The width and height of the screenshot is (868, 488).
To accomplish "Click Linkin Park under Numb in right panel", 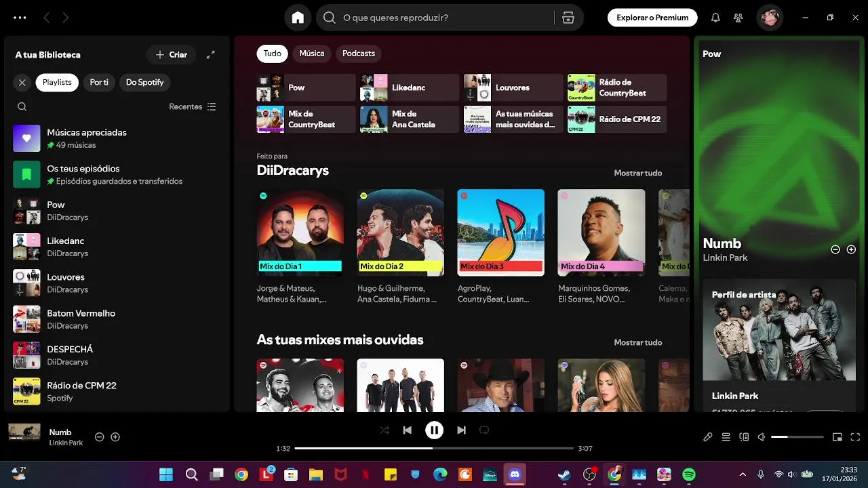I will pyautogui.click(x=725, y=258).
